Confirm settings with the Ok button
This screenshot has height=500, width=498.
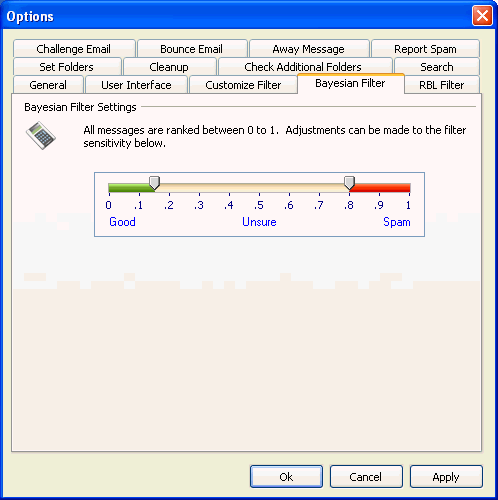pyautogui.click(x=286, y=477)
